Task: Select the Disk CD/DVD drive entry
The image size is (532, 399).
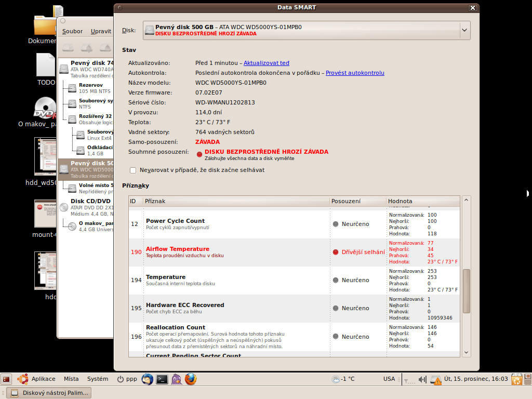Action: (90, 201)
